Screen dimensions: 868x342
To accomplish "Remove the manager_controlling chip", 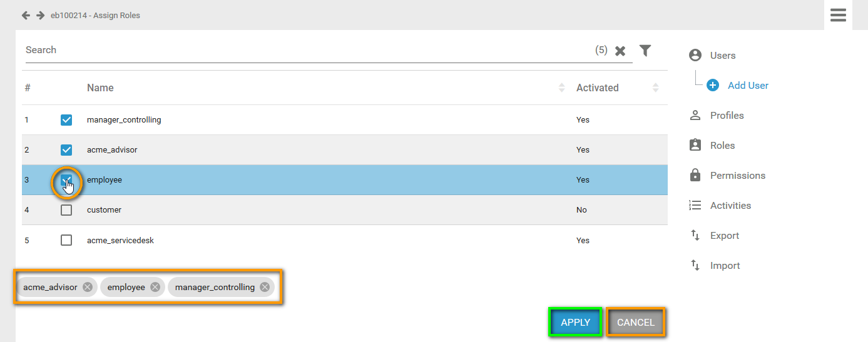I will [265, 287].
